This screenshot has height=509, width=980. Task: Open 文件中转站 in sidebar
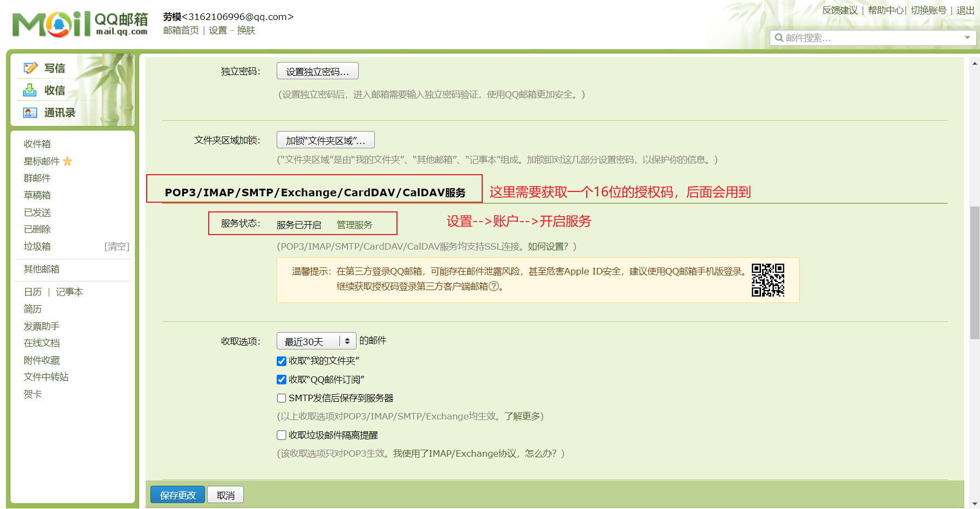[46, 377]
